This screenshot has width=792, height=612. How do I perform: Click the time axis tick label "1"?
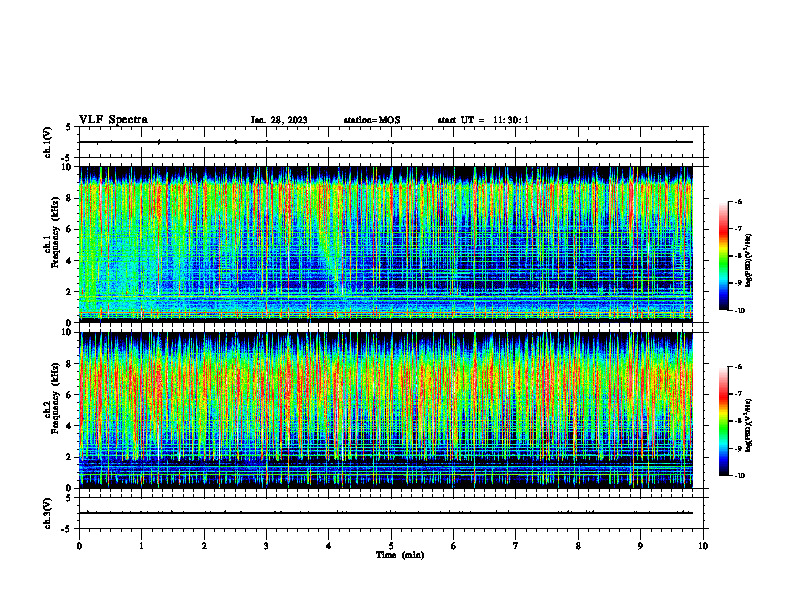click(141, 546)
